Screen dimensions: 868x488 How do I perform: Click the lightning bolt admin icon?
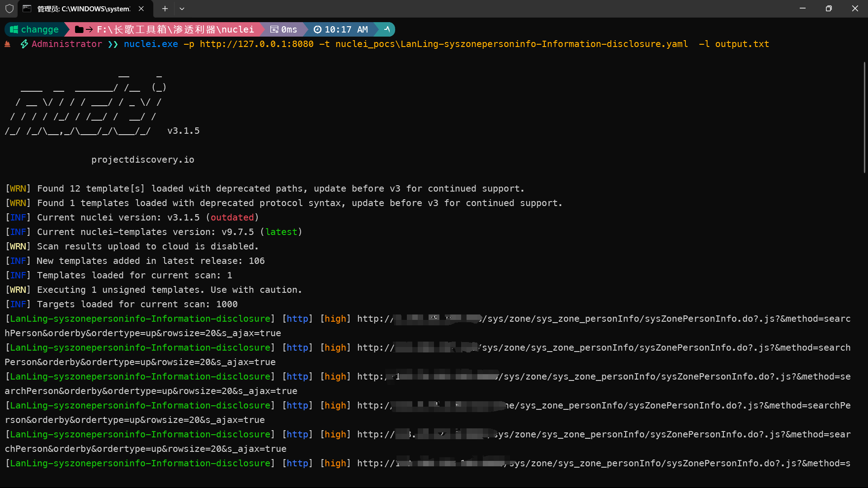pos(24,44)
